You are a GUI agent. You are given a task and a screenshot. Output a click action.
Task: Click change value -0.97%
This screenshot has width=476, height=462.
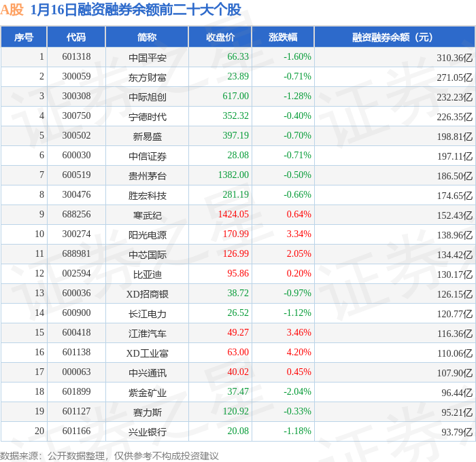[297, 294]
